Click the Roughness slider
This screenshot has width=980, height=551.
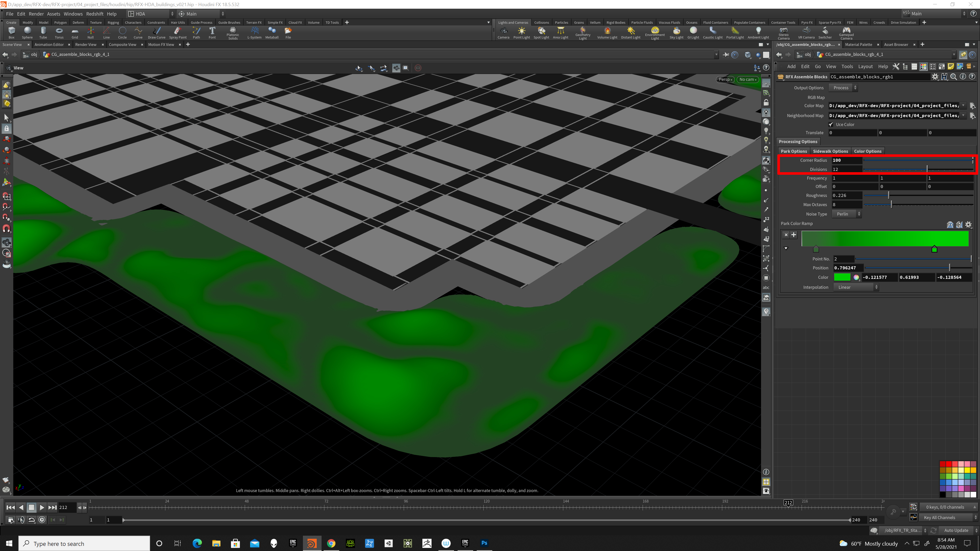tap(919, 195)
